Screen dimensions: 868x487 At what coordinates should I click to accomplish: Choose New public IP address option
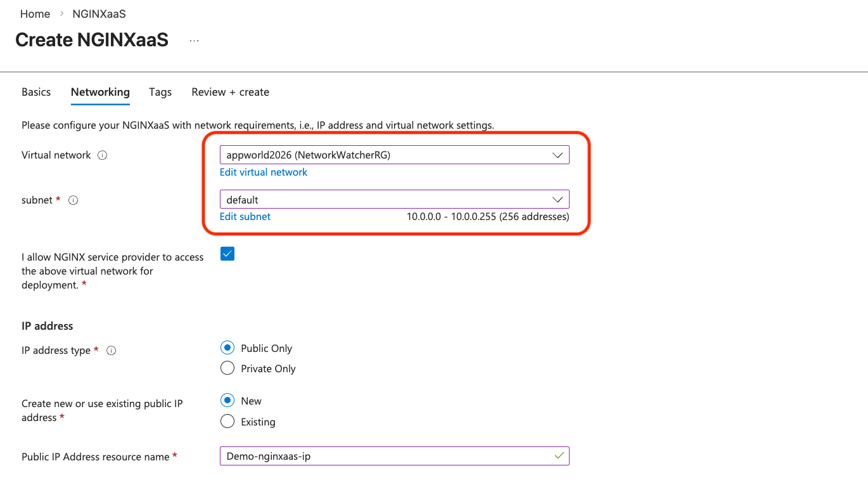pyautogui.click(x=227, y=401)
